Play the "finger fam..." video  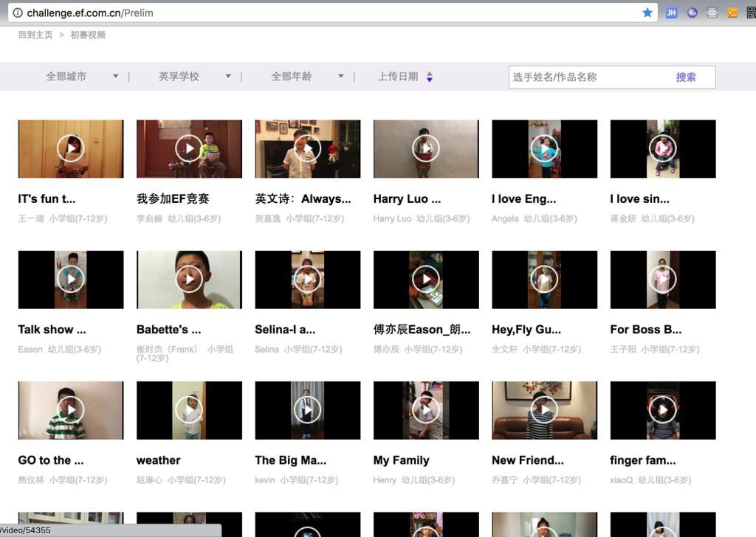(x=663, y=410)
